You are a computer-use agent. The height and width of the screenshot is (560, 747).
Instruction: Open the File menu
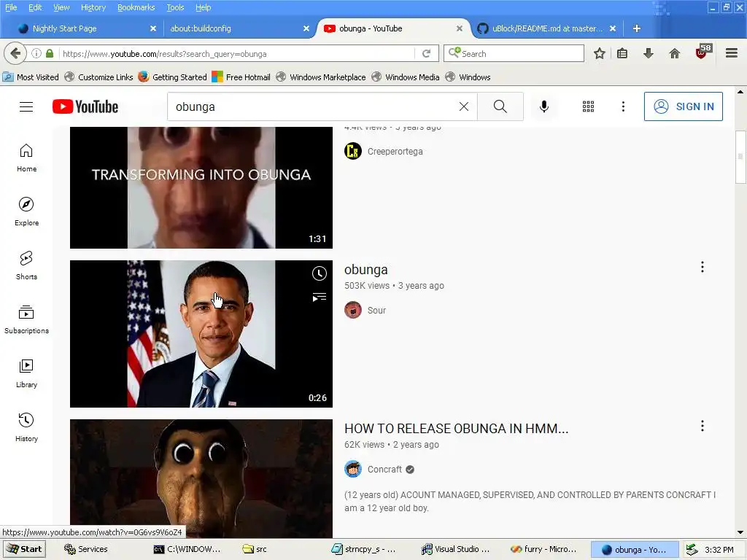[x=11, y=7]
